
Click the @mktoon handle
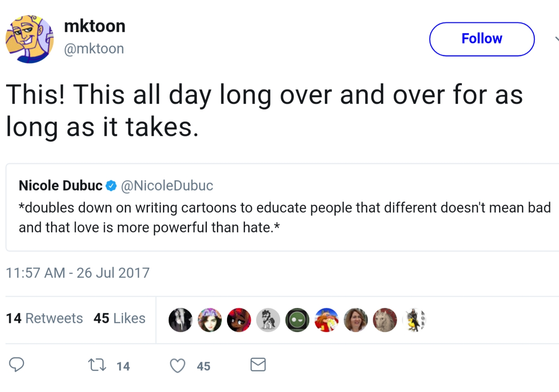pos(94,49)
